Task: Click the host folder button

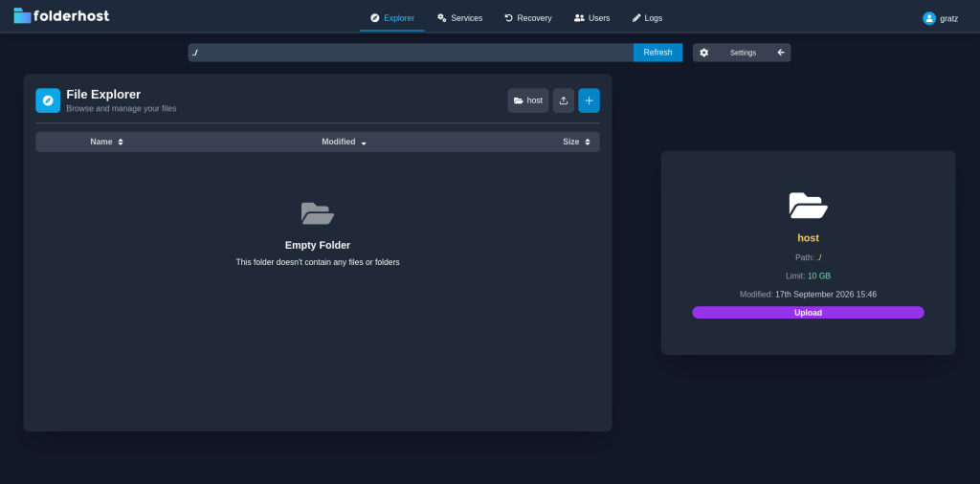Action: 528,100
